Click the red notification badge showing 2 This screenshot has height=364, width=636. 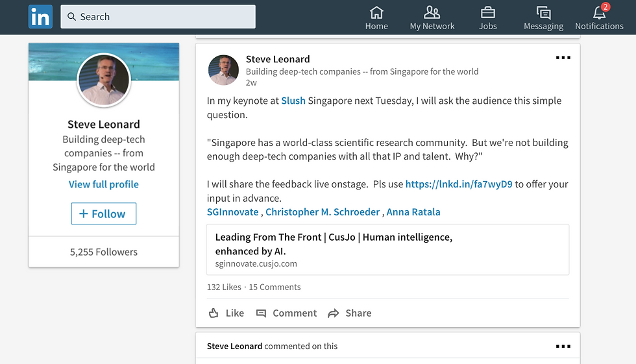point(605,7)
